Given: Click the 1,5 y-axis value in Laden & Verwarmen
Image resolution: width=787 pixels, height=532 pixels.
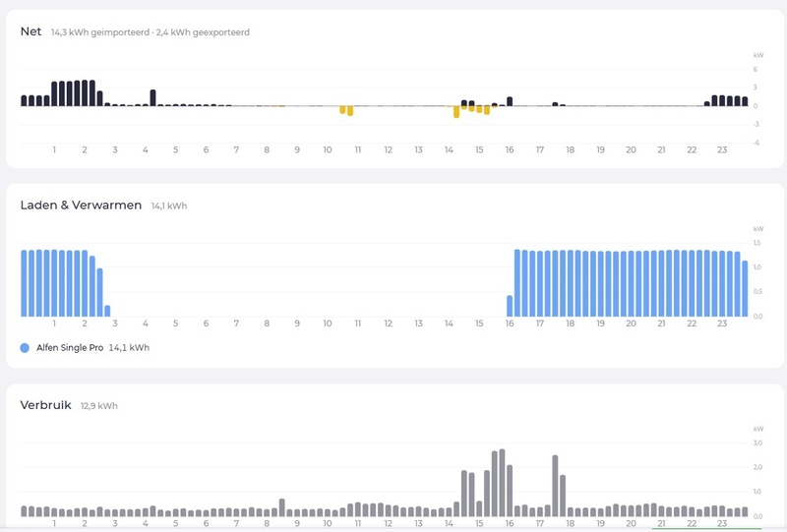Looking at the screenshot, I should (x=757, y=243).
